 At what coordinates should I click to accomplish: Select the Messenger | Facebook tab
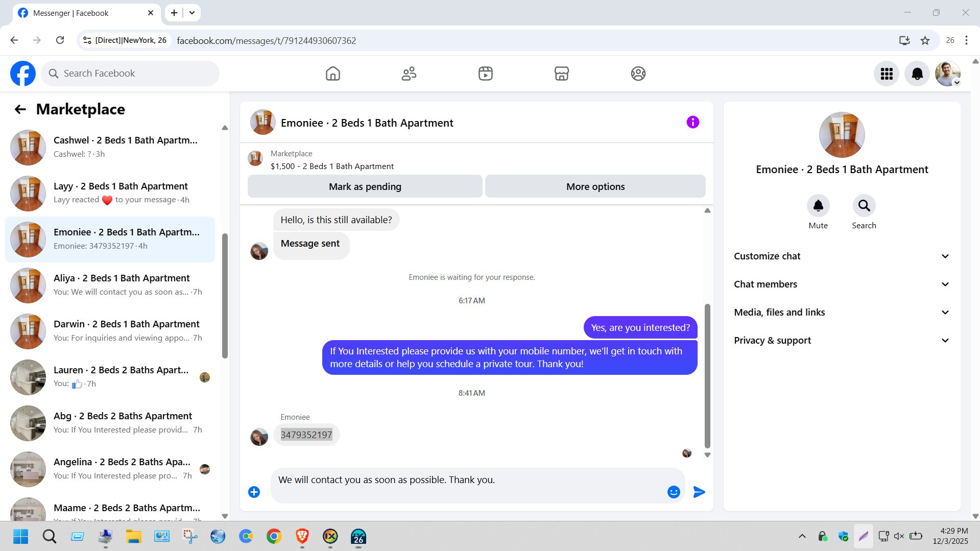coord(87,13)
